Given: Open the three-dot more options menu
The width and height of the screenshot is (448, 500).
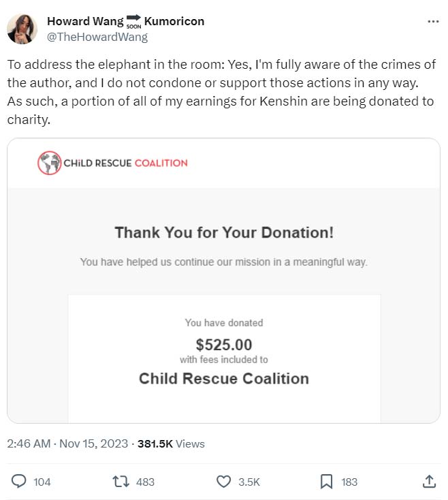Looking at the screenshot, I should [433, 21].
